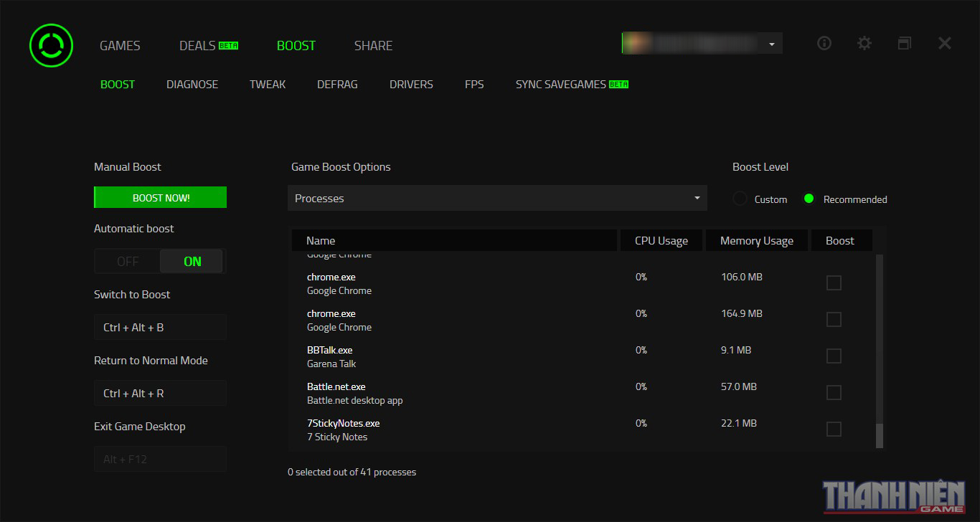Close the Razer Cortex window
Viewport: 980px width, 522px height.
945,43
